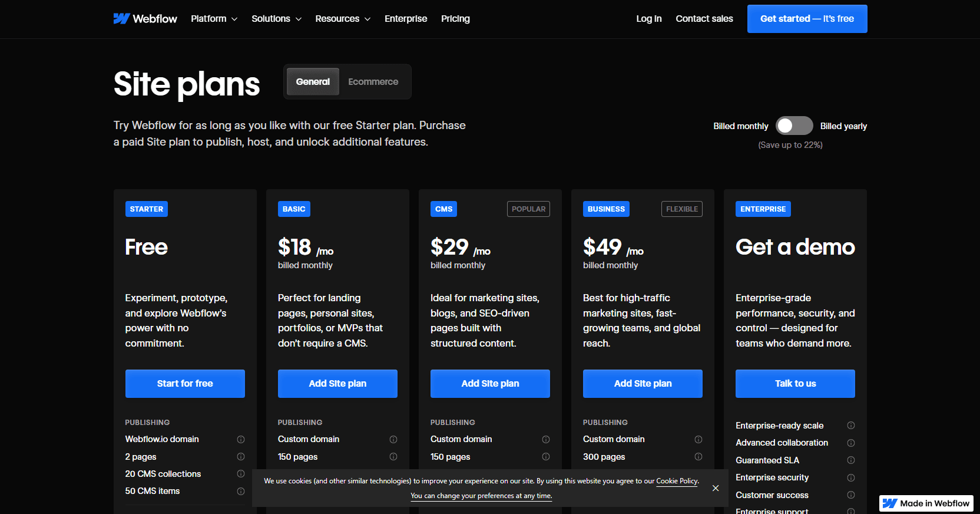
Task: Open the Pricing nav link
Action: pyautogui.click(x=455, y=19)
